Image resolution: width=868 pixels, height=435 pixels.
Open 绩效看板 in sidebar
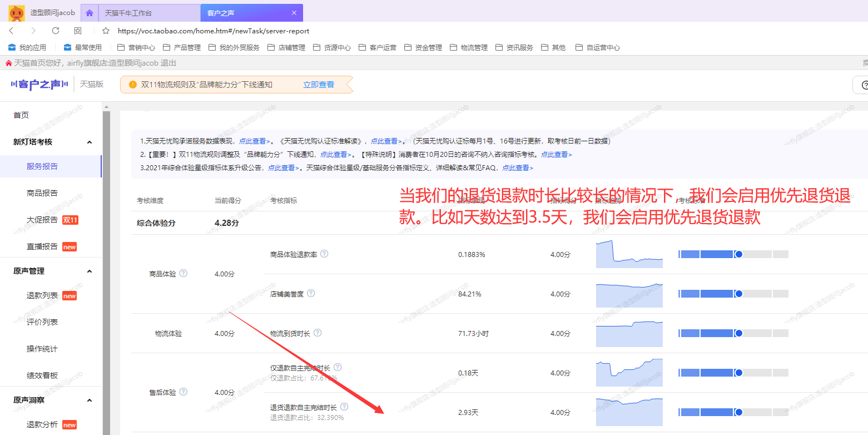tap(42, 375)
